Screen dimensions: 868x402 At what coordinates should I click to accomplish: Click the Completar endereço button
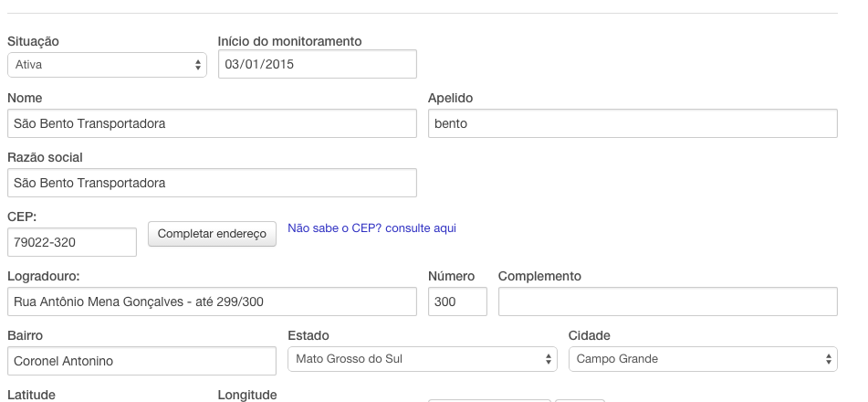pyautogui.click(x=212, y=234)
